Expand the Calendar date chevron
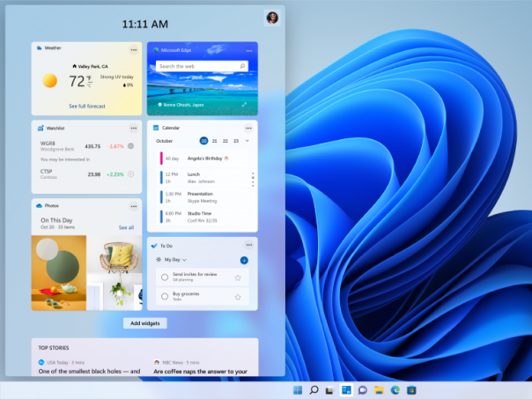532x399 pixels. [x=247, y=140]
